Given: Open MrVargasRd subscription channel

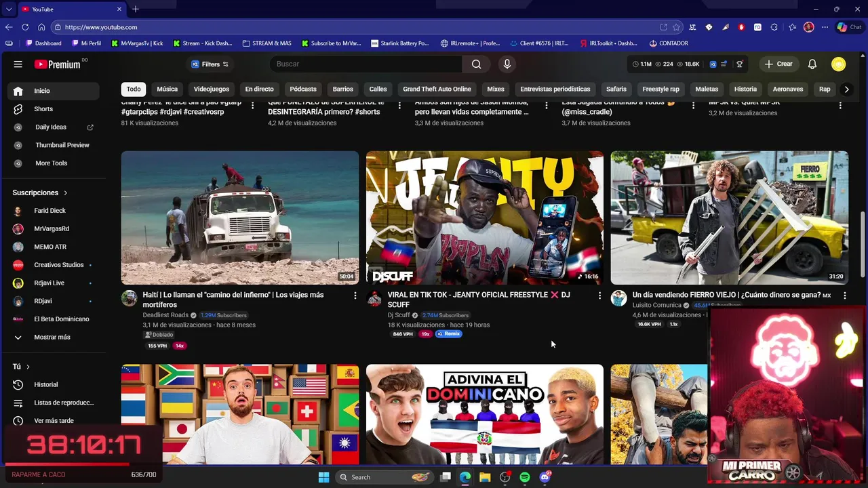Looking at the screenshot, I should [x=53, y=228].
